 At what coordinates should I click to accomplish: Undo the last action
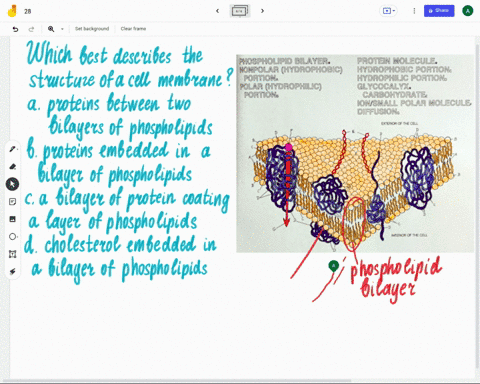click(x=15, y=29)
